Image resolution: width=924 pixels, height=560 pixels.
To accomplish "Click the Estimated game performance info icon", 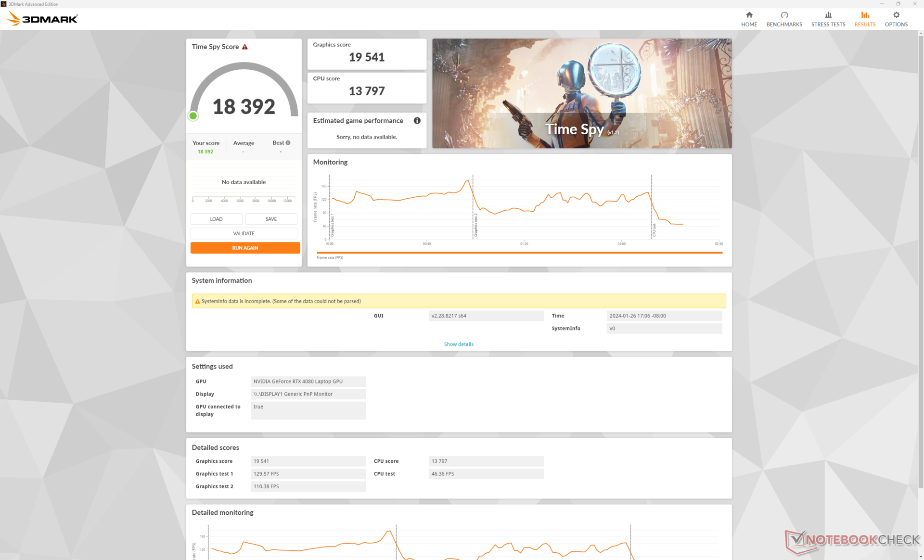I will coord(417,121).
